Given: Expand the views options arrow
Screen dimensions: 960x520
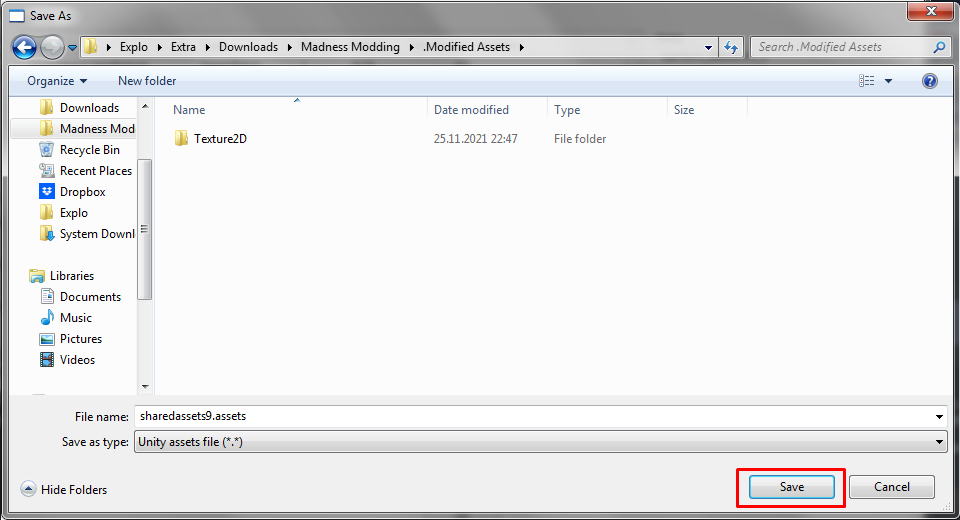Looking at the screenshot, I should tap(888, 81).
